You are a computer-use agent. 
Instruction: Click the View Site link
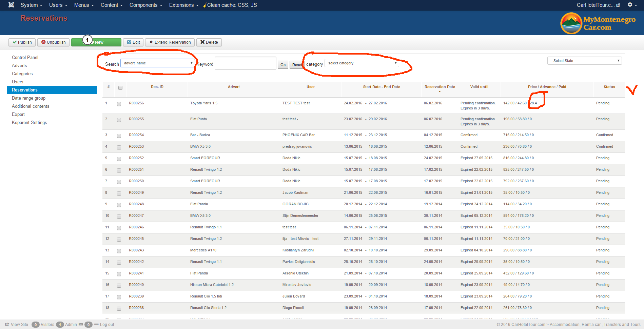pos(17,325)
